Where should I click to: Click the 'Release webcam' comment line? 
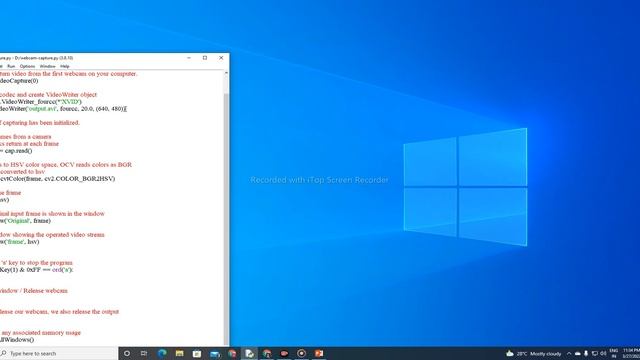(x=34, y=291)
